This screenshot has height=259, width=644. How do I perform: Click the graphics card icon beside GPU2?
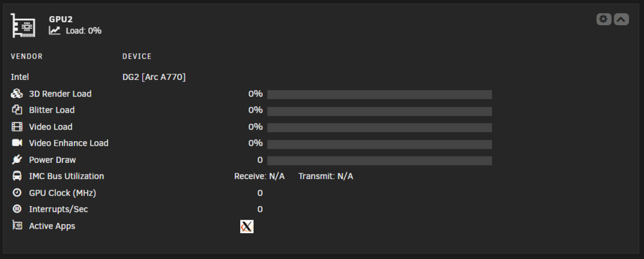[x=23, y=26]
